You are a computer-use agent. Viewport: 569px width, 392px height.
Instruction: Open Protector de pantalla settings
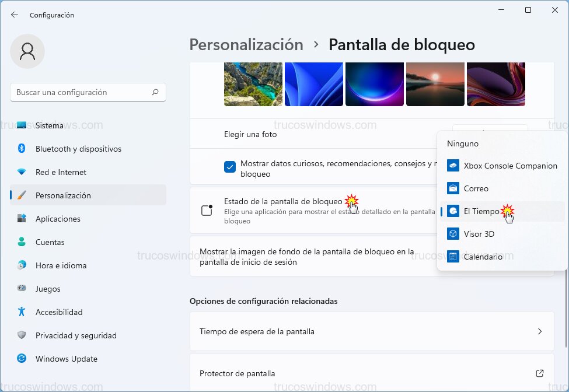372,373
